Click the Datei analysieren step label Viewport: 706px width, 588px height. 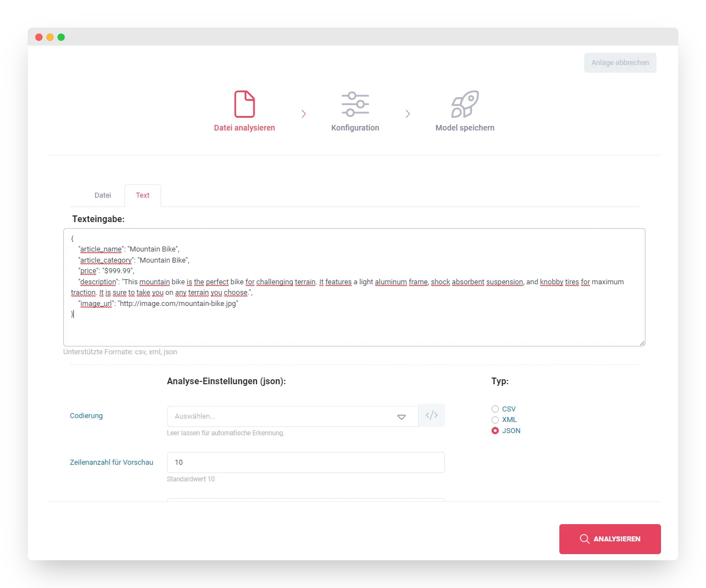(x=244, y=128)
